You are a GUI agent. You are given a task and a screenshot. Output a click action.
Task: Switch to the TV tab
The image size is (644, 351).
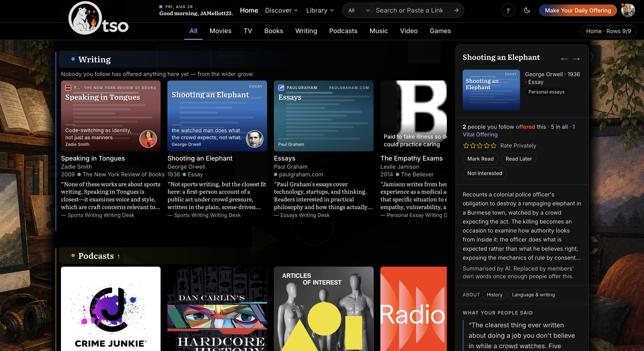(x=248, y=31)
